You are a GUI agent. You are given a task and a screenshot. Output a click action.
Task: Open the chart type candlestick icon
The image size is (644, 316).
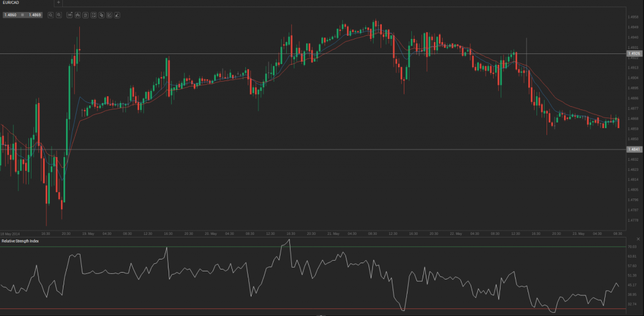click(77, 14)
